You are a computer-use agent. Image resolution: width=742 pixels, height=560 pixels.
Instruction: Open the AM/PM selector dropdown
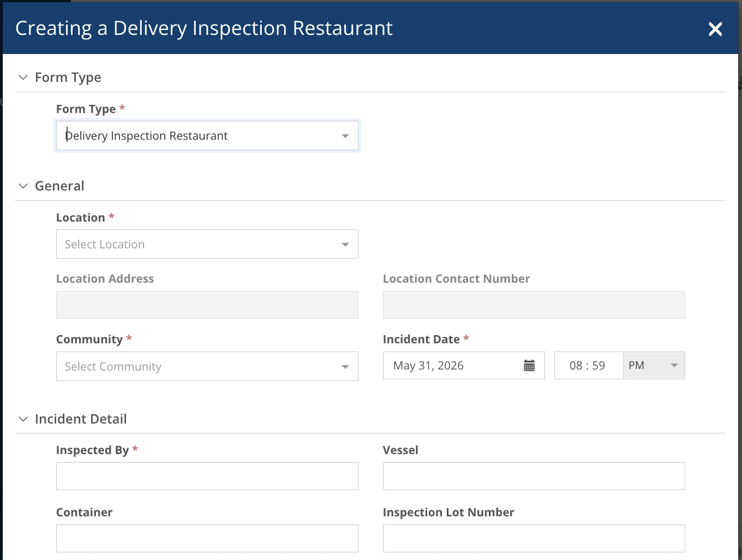tap(654, 366)
